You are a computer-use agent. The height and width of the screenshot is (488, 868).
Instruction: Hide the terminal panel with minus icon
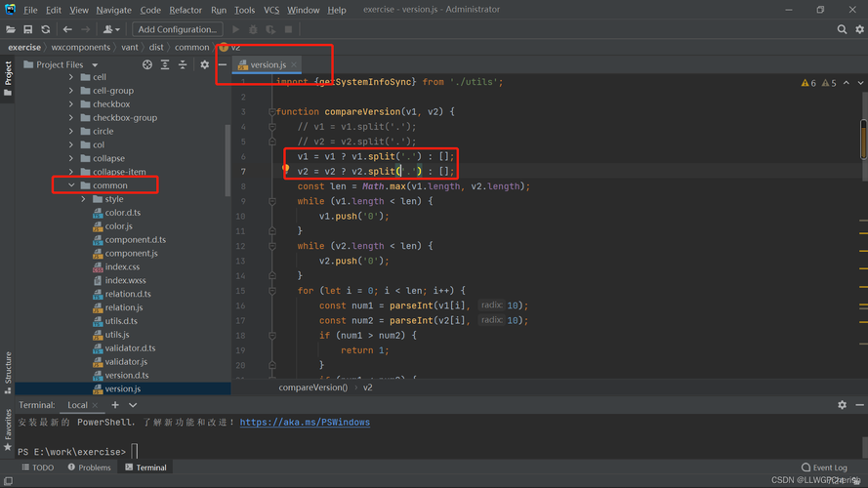pos(859,405)
